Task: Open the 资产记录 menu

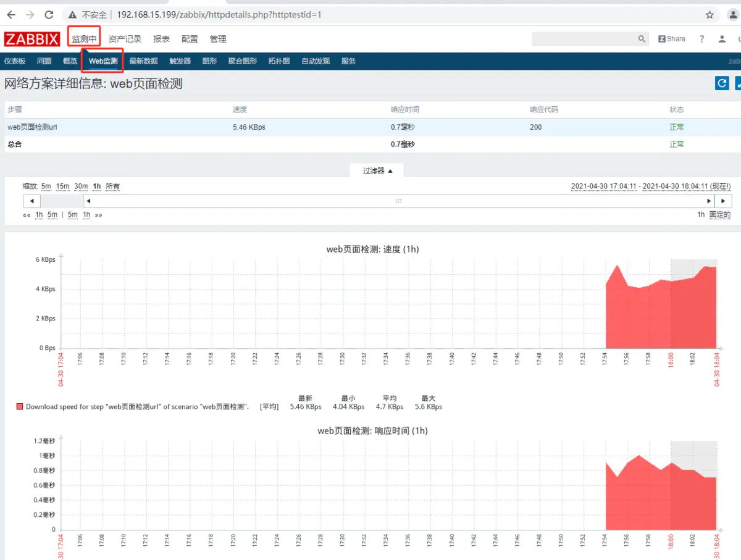Action: [125, 39]
